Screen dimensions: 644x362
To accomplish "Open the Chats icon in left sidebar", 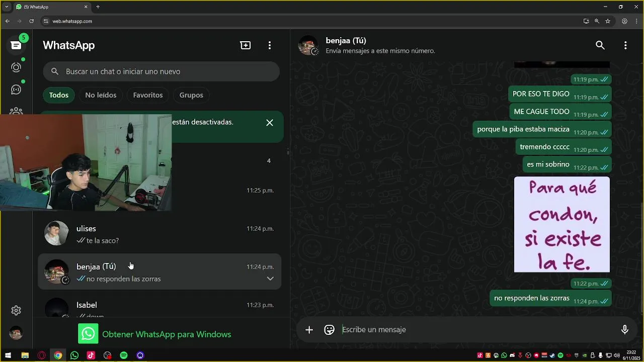I will coord(16,45).
